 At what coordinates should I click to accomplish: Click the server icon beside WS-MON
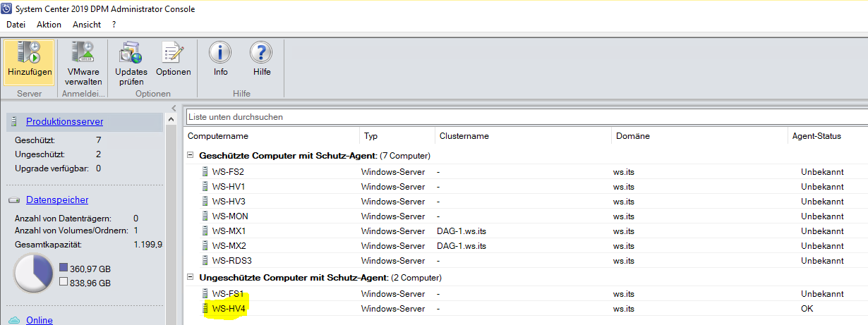[205, 216]
